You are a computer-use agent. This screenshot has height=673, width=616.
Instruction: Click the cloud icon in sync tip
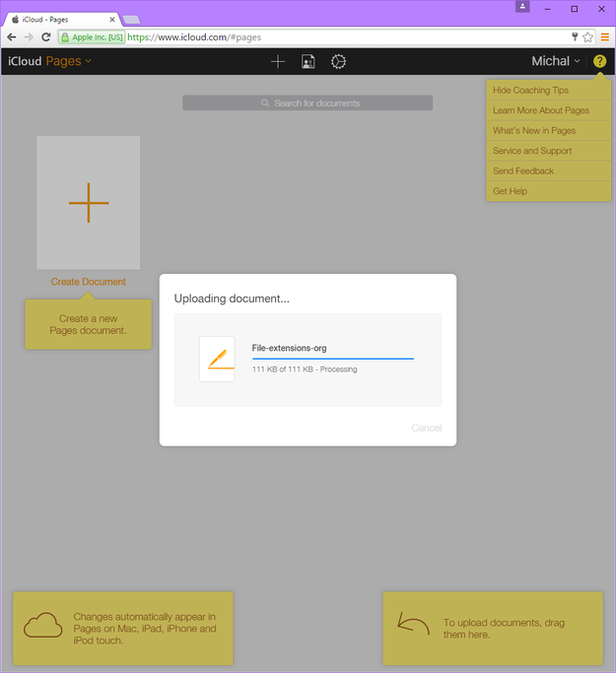point(43,626)
